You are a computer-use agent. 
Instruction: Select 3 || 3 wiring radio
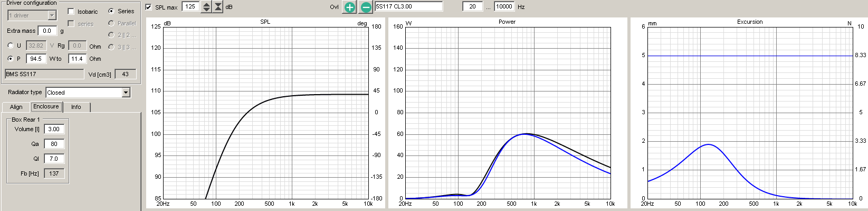click(x=111, y=47)
